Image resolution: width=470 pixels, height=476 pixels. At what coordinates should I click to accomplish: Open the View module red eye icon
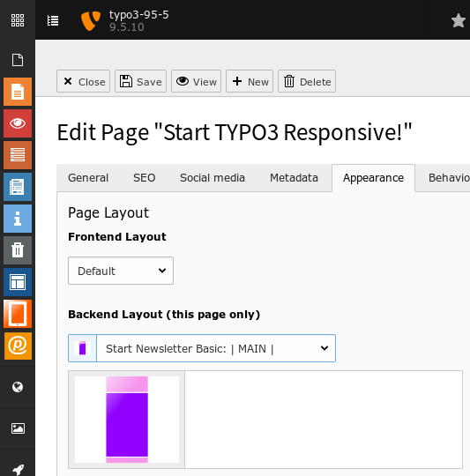pyautogui.click(x=18, y=123)
